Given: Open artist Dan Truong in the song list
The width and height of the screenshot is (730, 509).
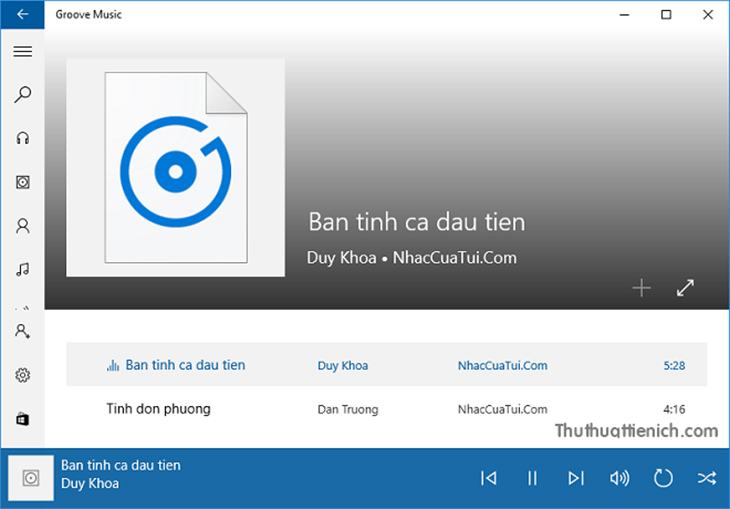Looking at the screenshot, I should tap(348, 409).
